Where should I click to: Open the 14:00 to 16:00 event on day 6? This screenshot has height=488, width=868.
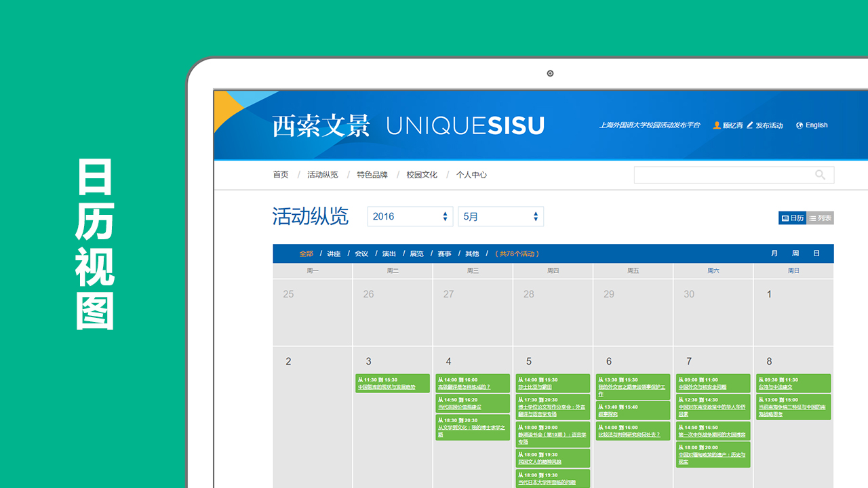[x=633, y=431]
